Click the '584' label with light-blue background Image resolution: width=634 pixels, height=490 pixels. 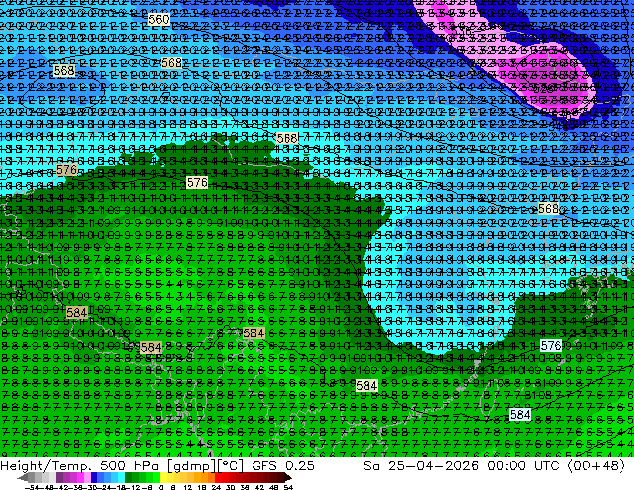[520, 414]
